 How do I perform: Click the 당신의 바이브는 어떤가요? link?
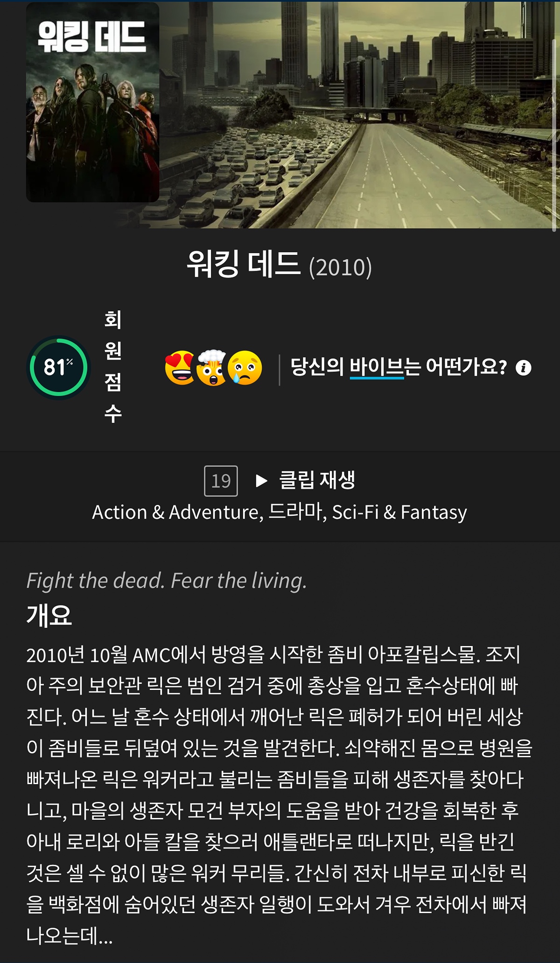[399, 367]
